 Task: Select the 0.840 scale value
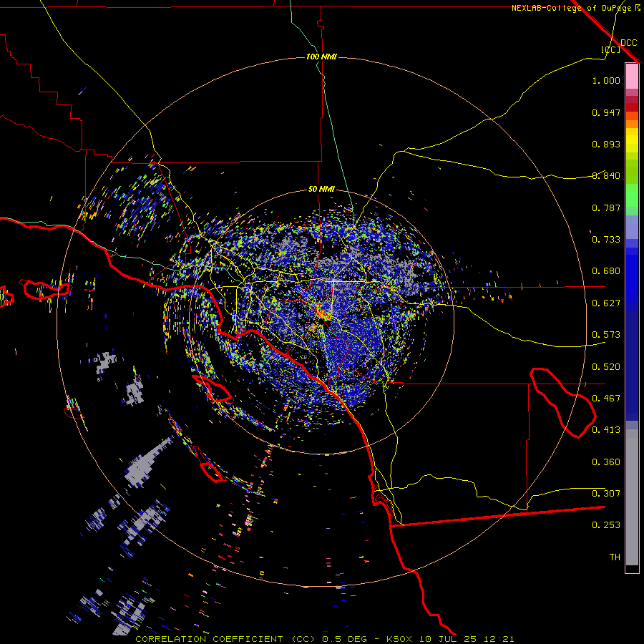(606, 176)
